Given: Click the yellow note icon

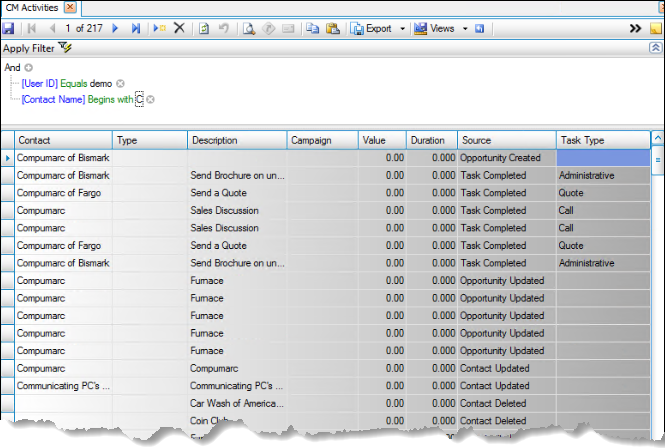Looking at the screenshot, I should click(x=656, y=28).
